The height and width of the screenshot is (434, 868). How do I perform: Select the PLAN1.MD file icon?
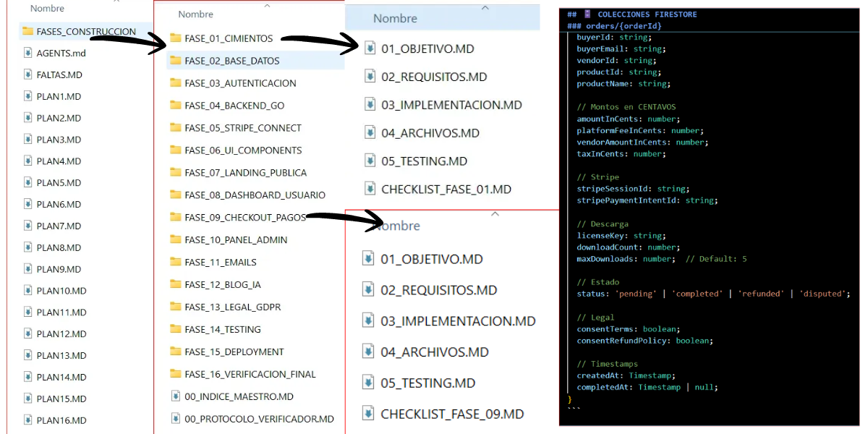click(x=27, y=96)
